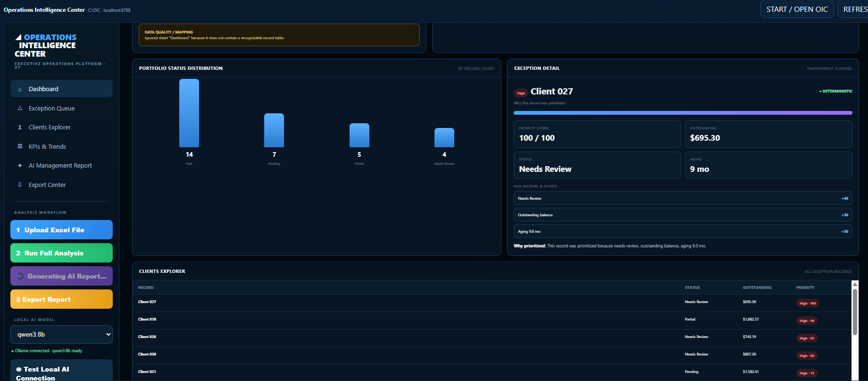Screen dimensions: 868x381
Task: Click the Clients Explorer table scrollbar
Action: pyautogui.click(x=855, y=312)
